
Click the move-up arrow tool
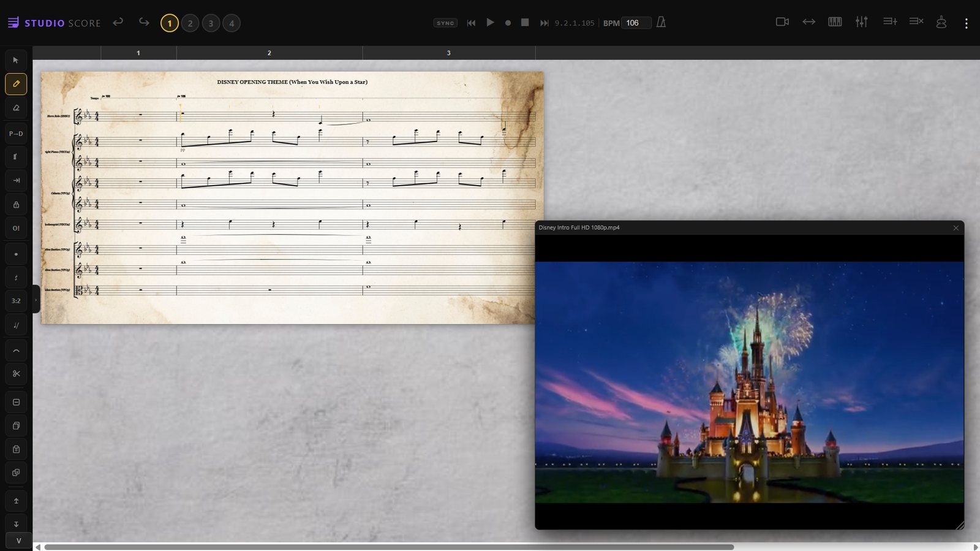(16, 501)
